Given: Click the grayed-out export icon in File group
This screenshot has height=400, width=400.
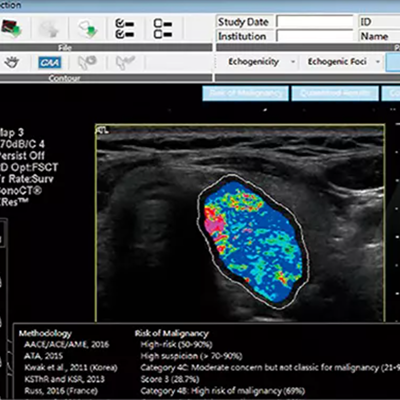Looking at the screenshot, I should tap(49, 29).
